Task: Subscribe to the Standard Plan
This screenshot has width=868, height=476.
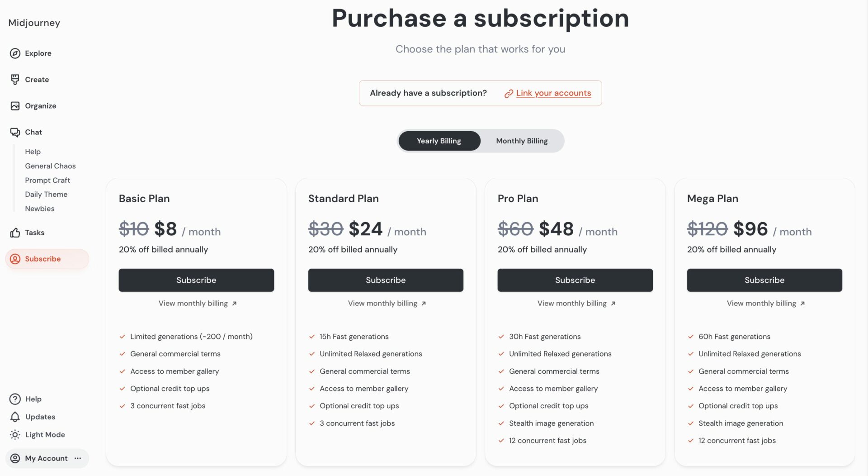Action: 386,280
